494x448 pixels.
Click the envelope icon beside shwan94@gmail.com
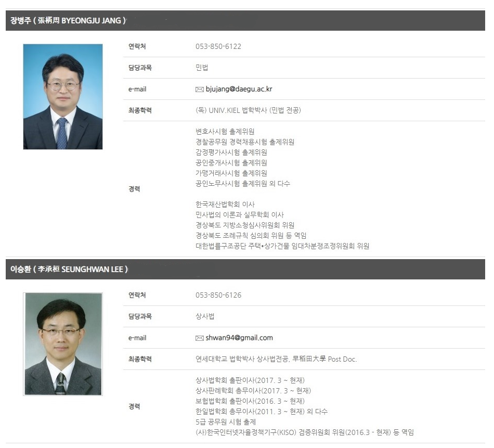[x=199, y=338]
